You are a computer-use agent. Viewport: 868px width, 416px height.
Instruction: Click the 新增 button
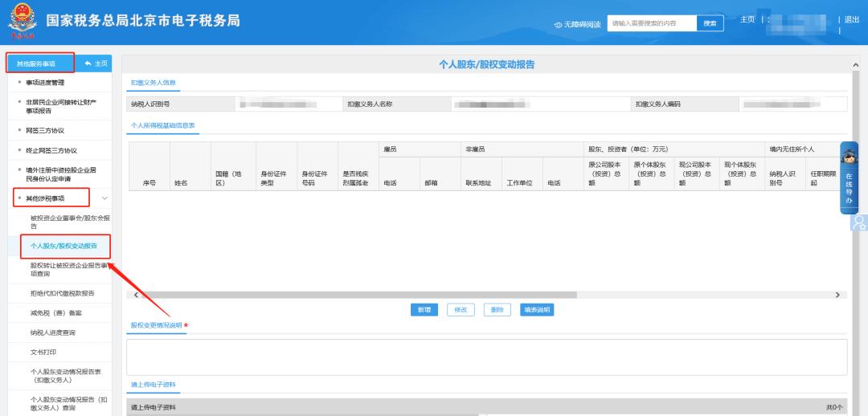pos(424,310)
